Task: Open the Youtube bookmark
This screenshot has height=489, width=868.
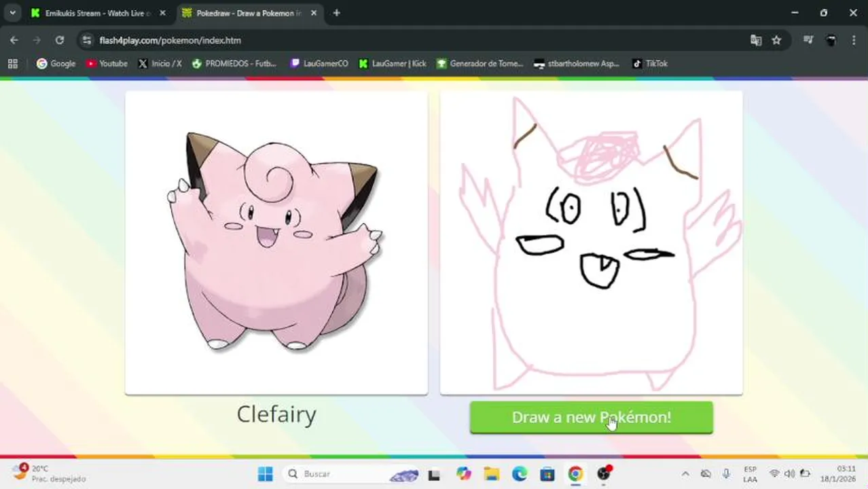Action: tap(107, 63)
